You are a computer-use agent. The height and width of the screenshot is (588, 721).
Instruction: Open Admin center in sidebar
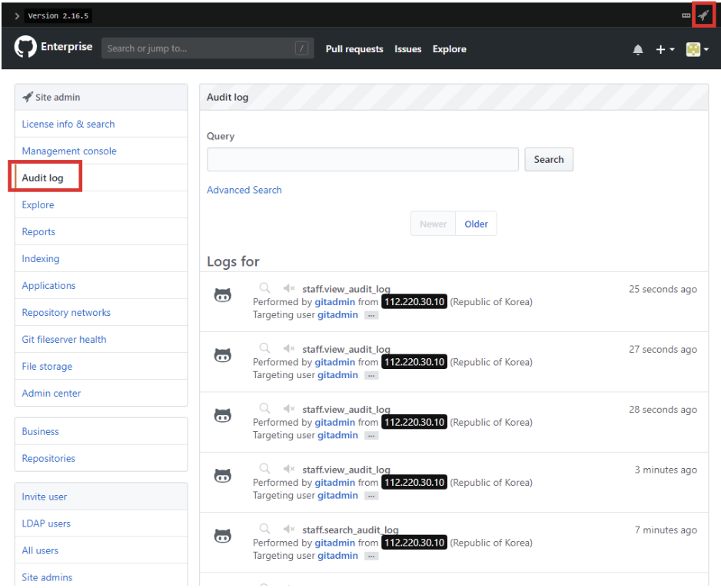tap(51, 393)
